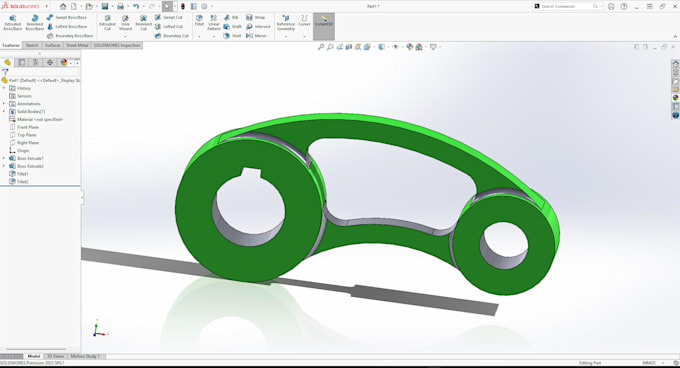Select the Fillet tool in ribbon
The height and width of the screenshot is (368, 680).
(x=199, y=20)
